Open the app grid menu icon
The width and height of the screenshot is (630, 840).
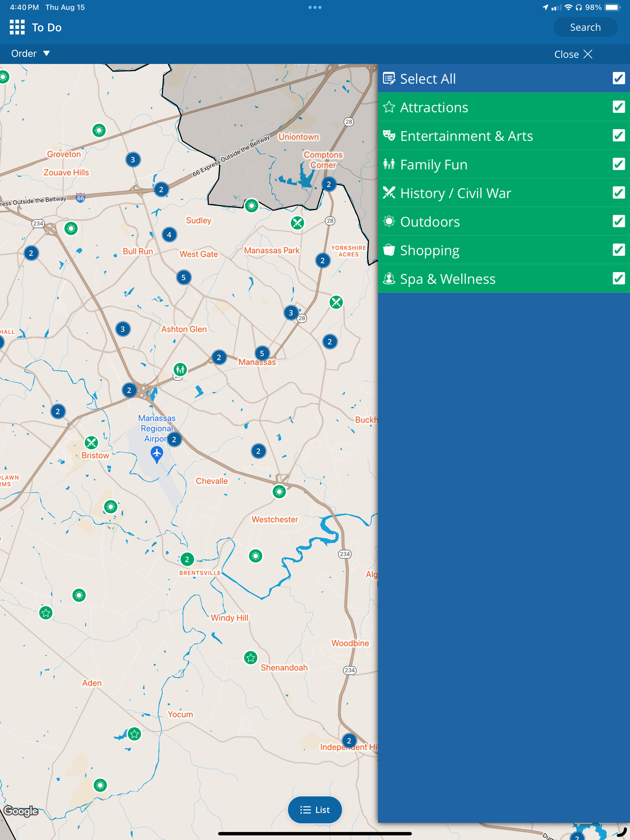(17, 27)
